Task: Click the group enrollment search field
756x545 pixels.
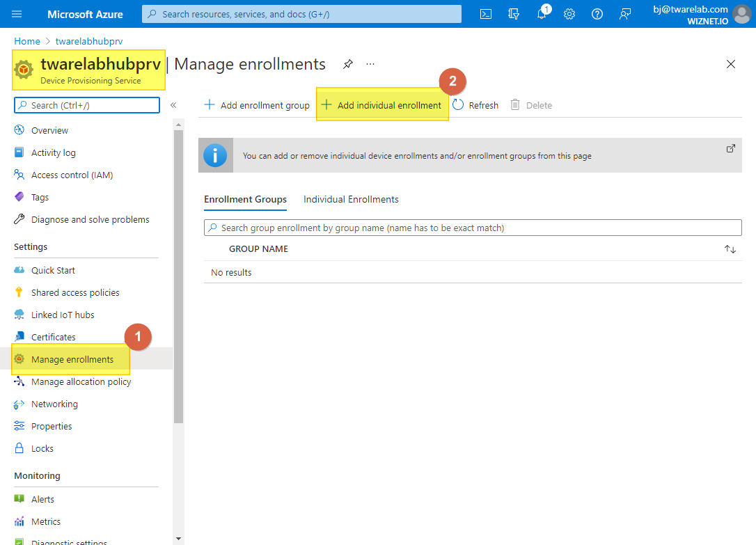Action: coord(473,228)
